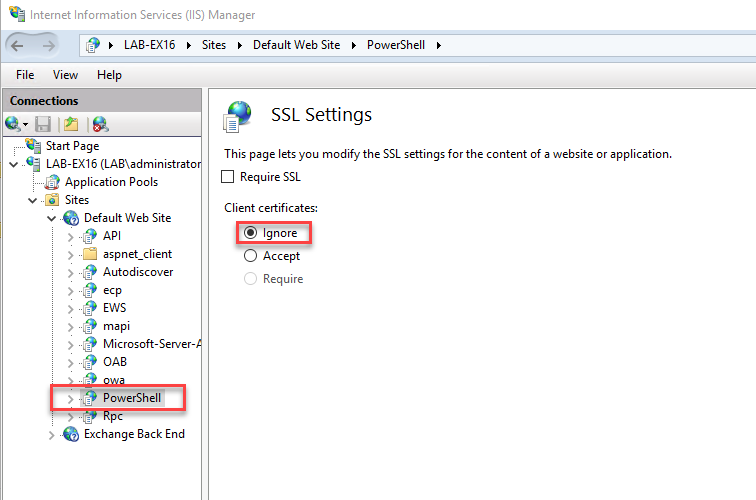Collapse the Default Web Site node
The height and width of the screenshot is (500, 756).
tap(52, 218)
